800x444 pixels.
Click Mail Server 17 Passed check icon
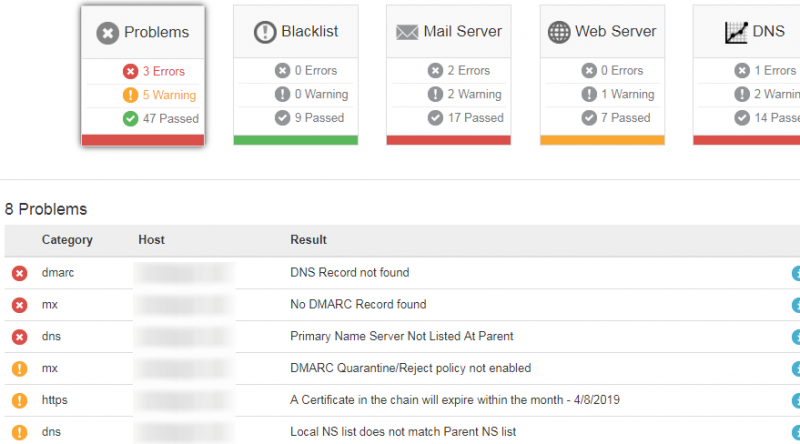pyautogui.click(x=435, y=118)
